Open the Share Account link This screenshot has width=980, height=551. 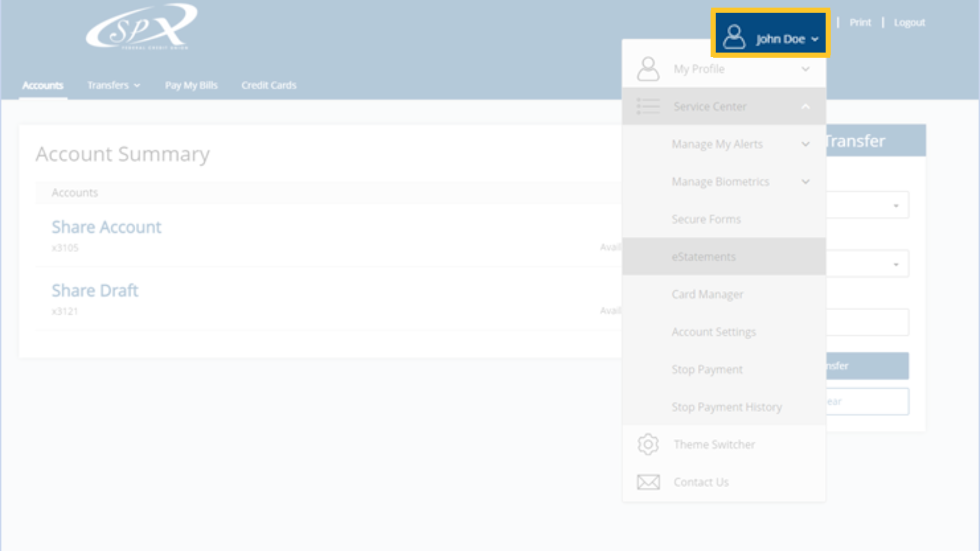tap(106, 227)
